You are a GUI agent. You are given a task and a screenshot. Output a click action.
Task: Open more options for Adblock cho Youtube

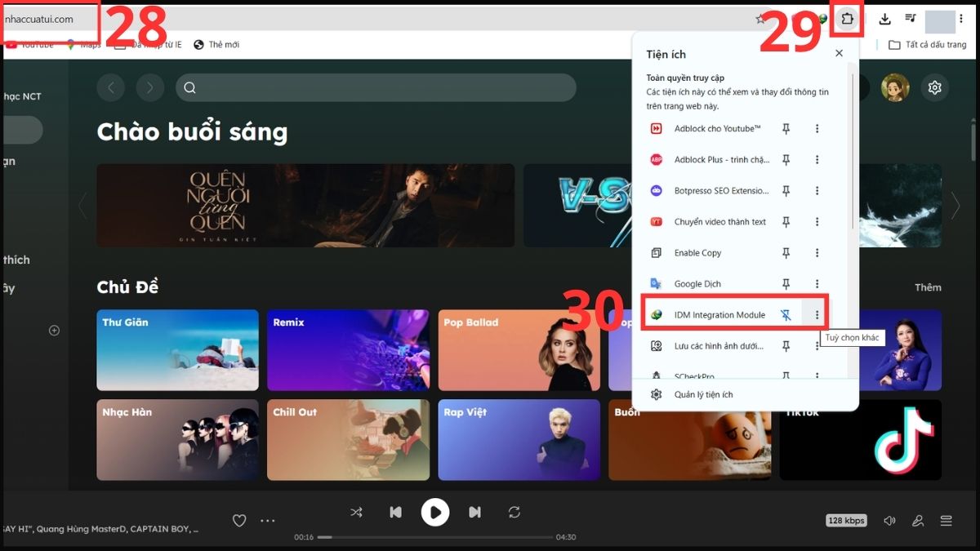click(x=817, y=129)
